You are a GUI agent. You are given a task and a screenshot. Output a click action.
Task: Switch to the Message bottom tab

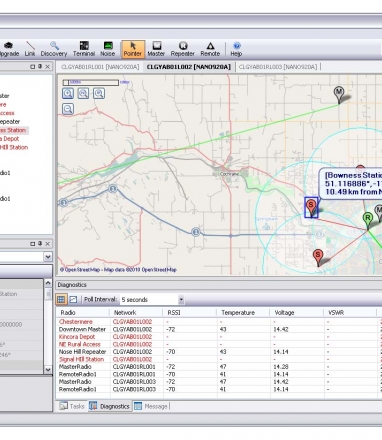coord(151,406)
